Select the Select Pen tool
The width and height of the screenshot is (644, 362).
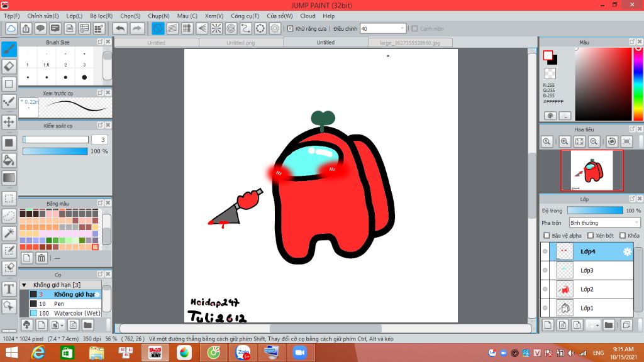pos(9,250)
